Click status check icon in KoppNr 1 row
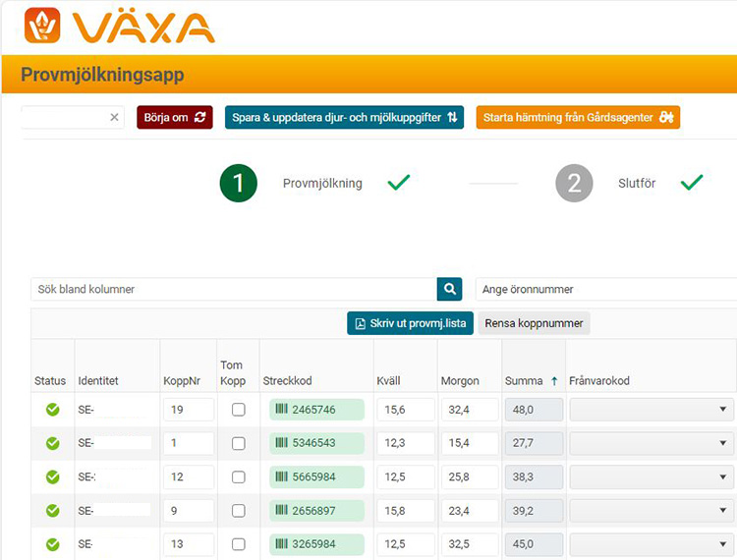Image resolution: width=737 pixels, height=560 pixels. point(53,443)
